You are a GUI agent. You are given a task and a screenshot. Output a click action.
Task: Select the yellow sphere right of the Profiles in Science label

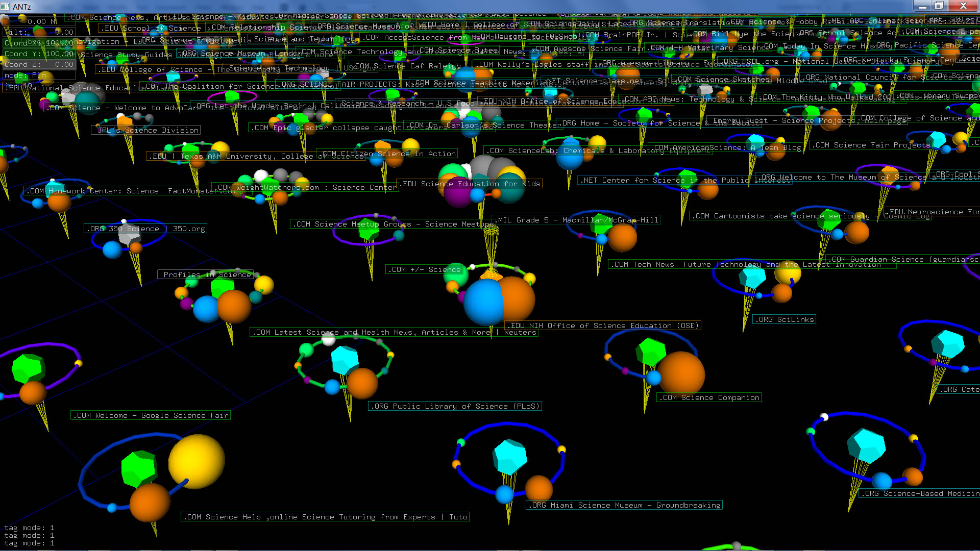(264, 285)
